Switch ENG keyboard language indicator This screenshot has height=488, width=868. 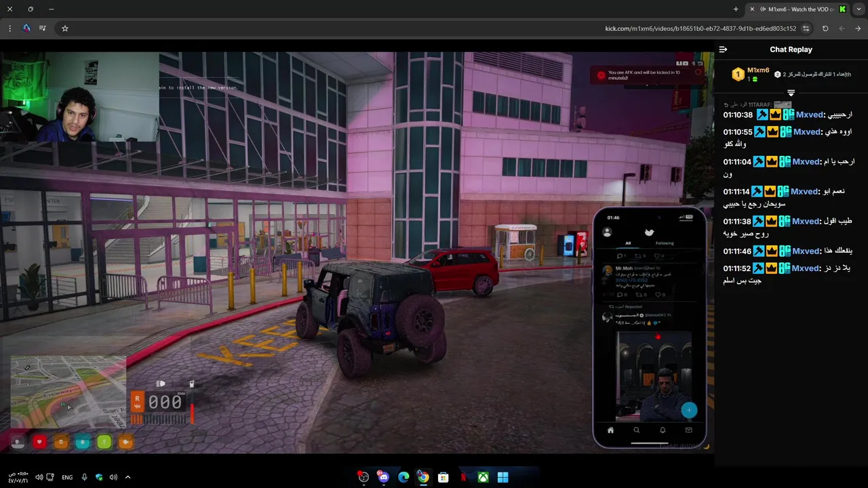click(x=67, y=477)
